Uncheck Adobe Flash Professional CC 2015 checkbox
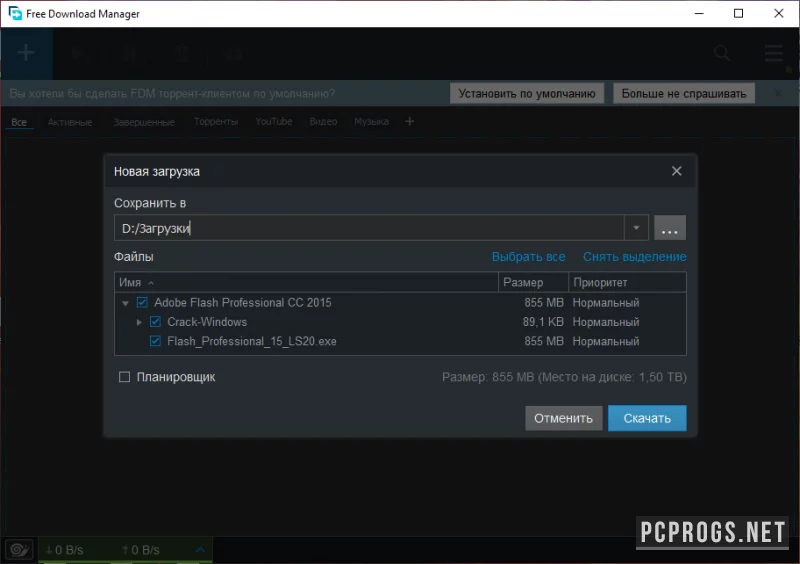 (x=142, y=303)
